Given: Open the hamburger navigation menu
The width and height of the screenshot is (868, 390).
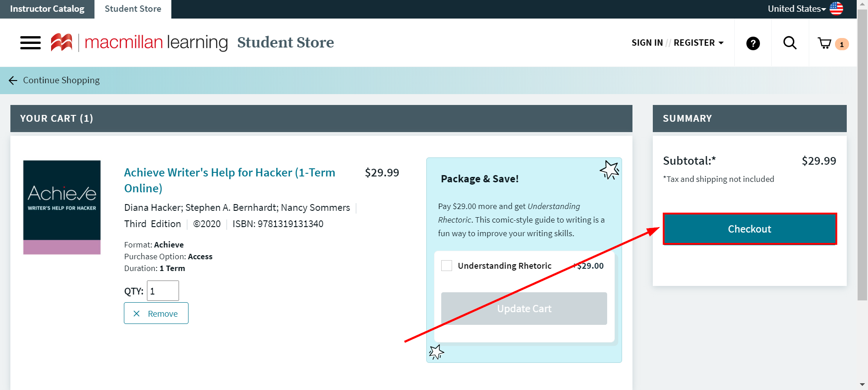Looking at the screenshot, I should [x=30, y=43].
